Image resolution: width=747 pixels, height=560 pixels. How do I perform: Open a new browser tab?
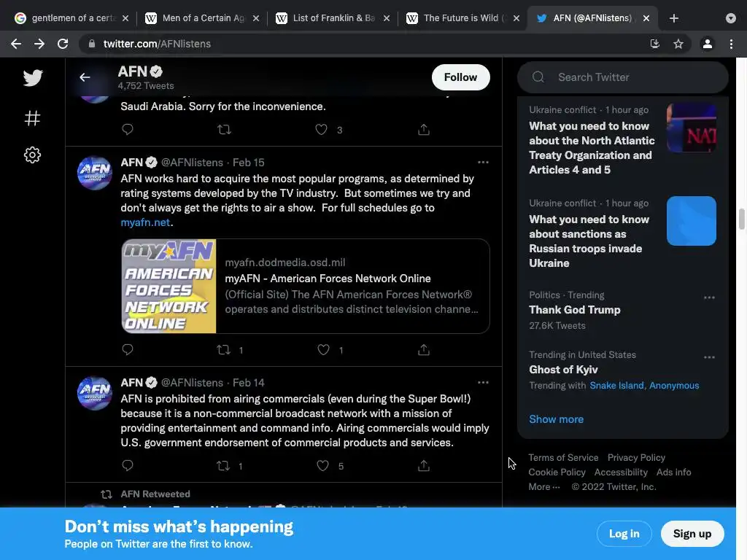click(673, 18)
